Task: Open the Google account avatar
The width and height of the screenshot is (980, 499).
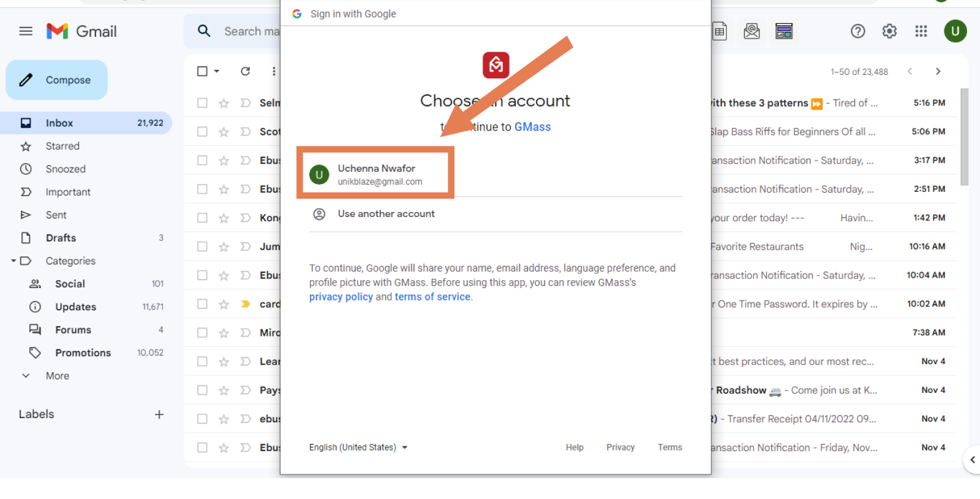Action: (x=955, y=31)
